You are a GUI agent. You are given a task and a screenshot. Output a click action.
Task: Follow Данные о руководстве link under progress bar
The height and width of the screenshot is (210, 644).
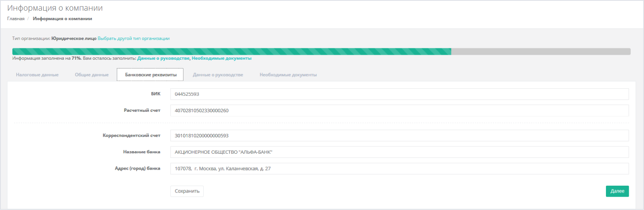163,58
